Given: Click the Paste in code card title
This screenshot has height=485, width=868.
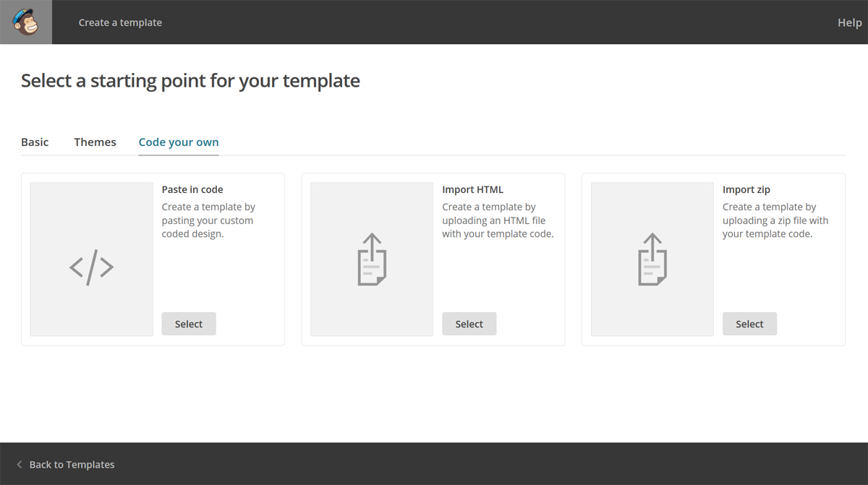Looking at the screenshot, I should pyautogui.click(x=192, y=189).
